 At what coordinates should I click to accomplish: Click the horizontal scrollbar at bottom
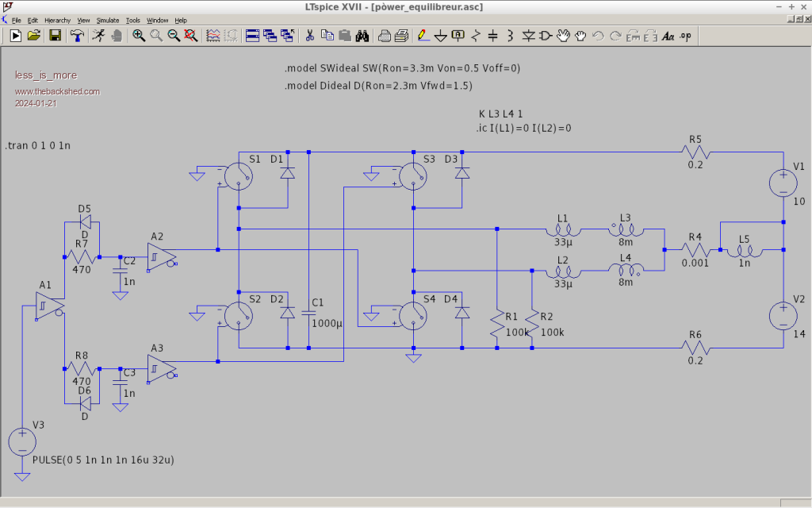(396, 502)
